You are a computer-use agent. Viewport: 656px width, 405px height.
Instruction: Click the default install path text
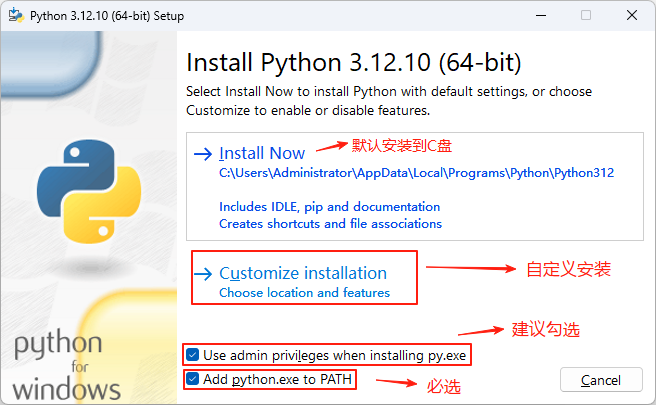416,173
